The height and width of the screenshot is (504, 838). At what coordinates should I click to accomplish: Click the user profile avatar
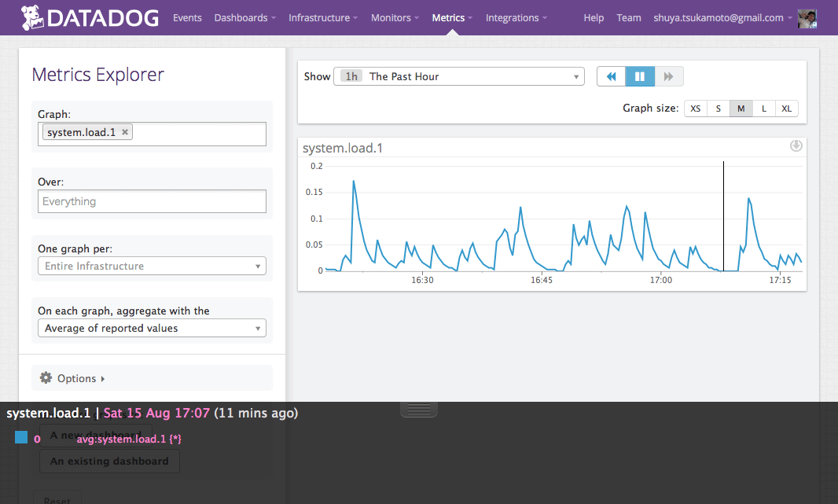(807, 18)
